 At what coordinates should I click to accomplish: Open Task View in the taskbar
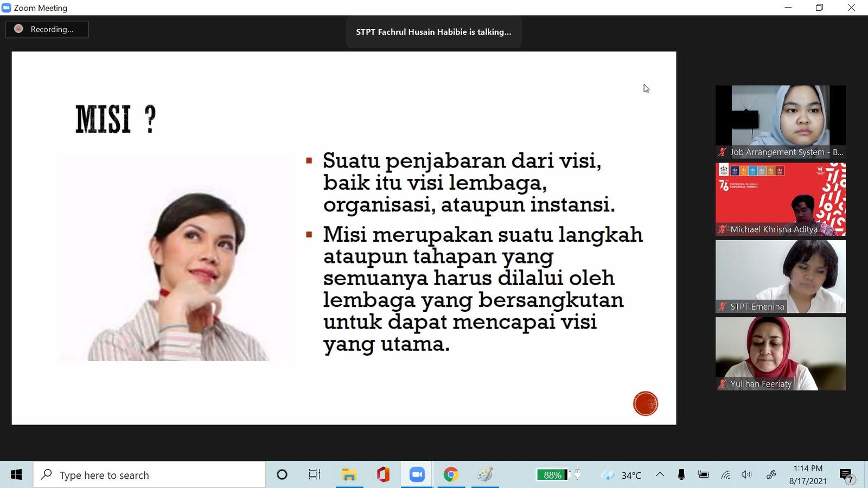pyautogui.click(x=314, y=475)
